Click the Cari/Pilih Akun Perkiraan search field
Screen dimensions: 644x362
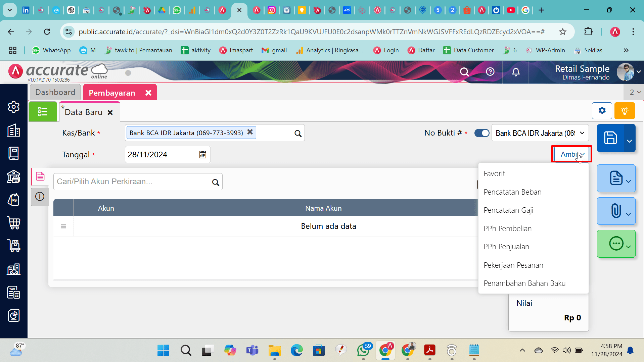(133, 182)
